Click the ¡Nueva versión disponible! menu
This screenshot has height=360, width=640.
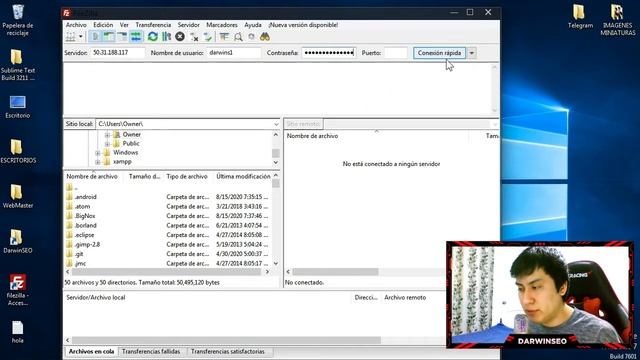(x=303, y=25)
